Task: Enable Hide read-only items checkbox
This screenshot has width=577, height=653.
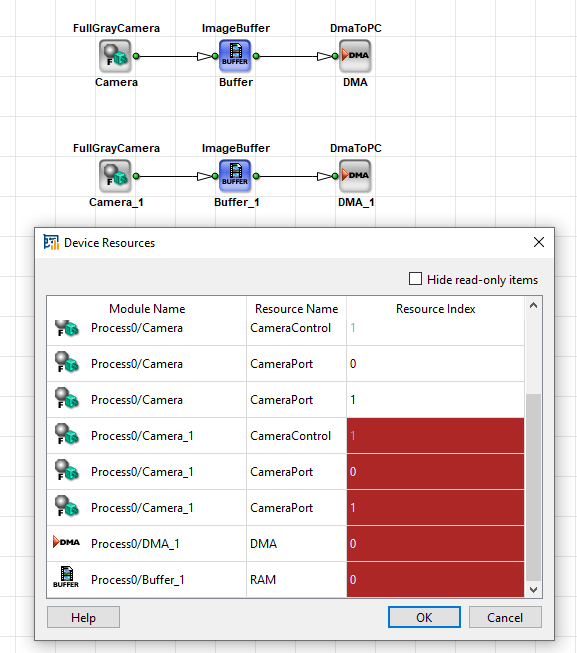Action: coord(415,279)
